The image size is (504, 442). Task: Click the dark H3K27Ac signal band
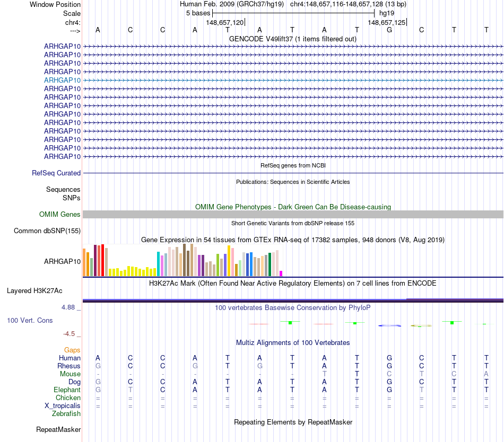click(293, 300)
